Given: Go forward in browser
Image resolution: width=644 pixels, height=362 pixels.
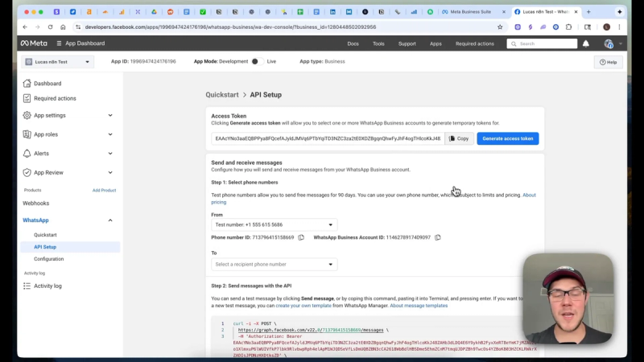Looking at the screenshot, I should point(37,27).
